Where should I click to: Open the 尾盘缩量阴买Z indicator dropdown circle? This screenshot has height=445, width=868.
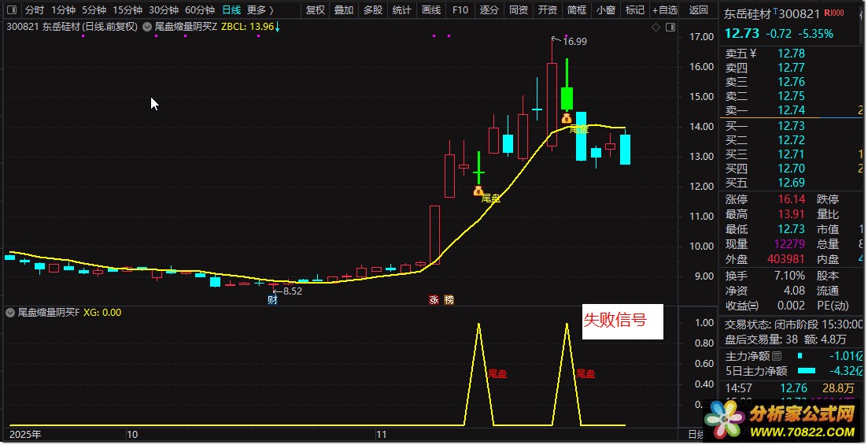147,27
